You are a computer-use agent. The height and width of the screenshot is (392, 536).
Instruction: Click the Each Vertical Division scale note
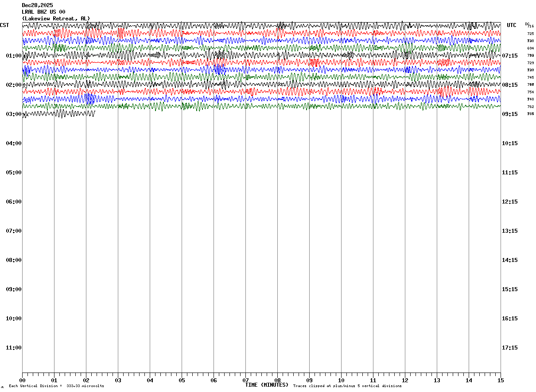point(56,386)
